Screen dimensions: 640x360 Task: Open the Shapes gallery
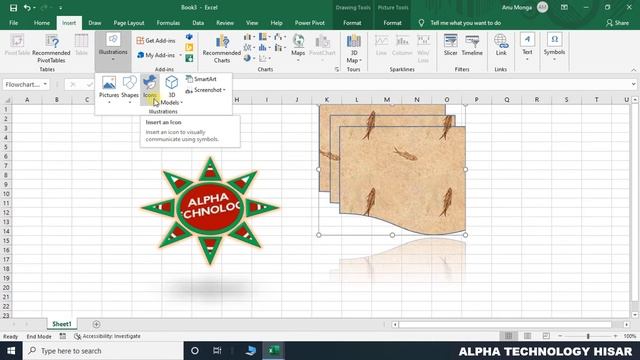pyautogui.click(x=130, y=89)
